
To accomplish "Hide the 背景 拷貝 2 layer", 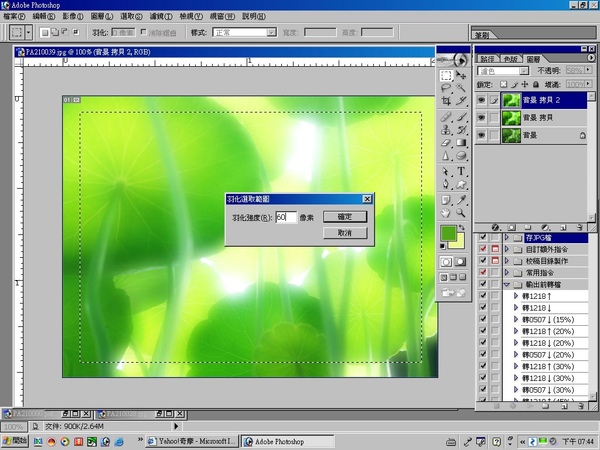I will click(x=483, y=100).
